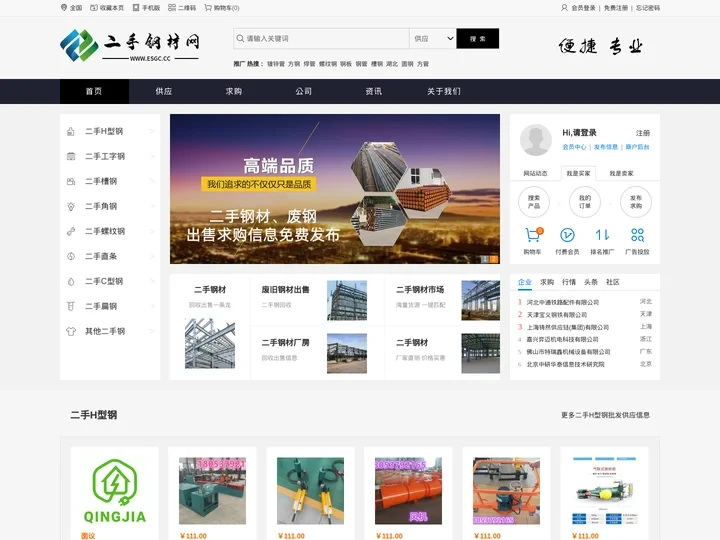This screenshot has width=720, height=540.
Task: Show the 二维码 QR code icon
Action: [x=172, y=8]
